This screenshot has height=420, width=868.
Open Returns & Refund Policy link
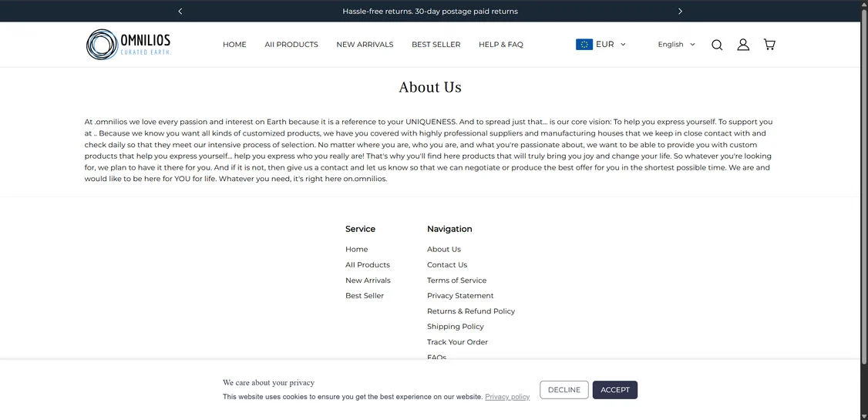point(471,311)
